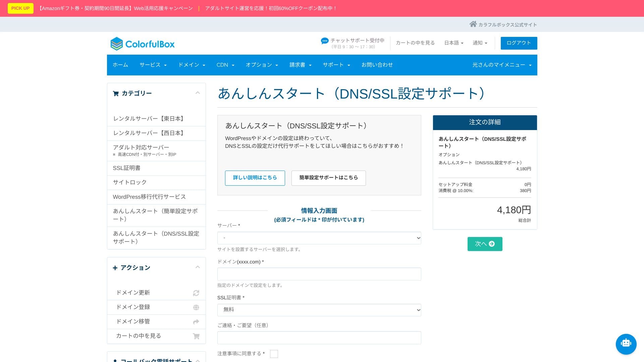The image size is (644, 362).
Task: Click the 詳しい説明はこちら button
Action: click(x=255, y=178)
